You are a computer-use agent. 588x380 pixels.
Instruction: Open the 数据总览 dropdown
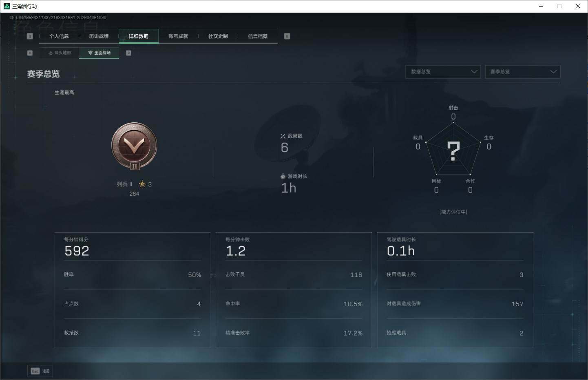(x=443, y=72)
